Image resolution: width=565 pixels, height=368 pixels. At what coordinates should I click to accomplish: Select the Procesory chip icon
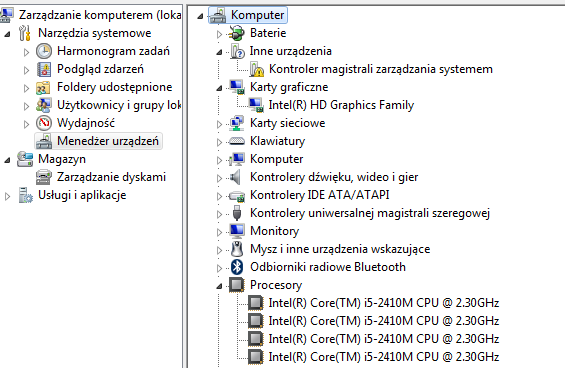point(237,285)
